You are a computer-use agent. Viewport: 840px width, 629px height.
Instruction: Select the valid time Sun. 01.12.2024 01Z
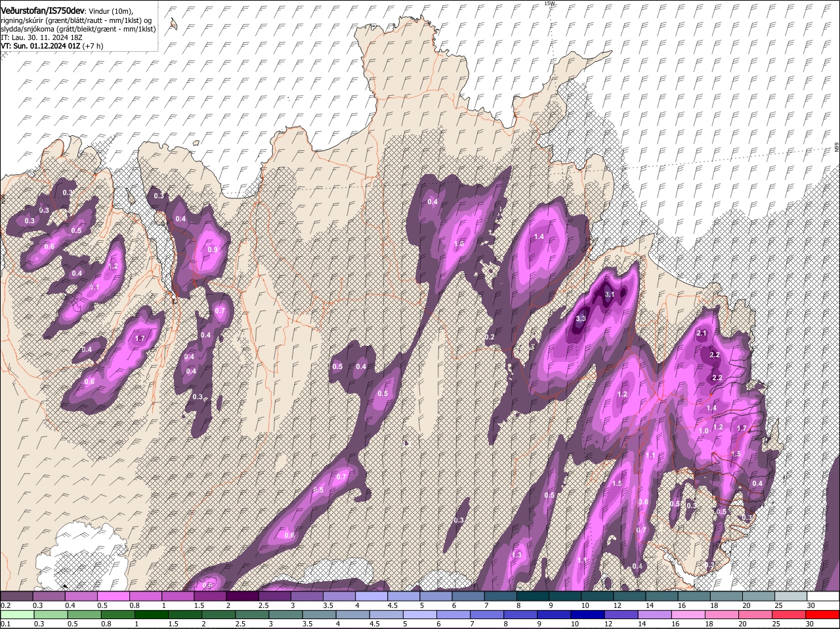coord(47,46)
